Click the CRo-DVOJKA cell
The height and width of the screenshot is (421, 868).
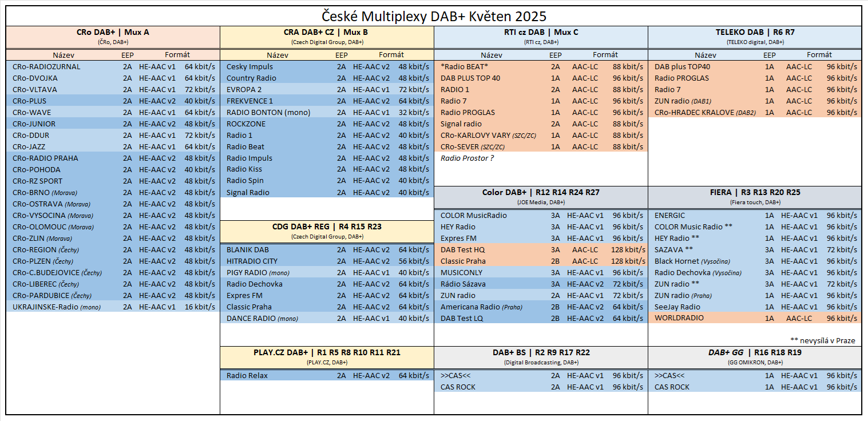pos(35,78)
